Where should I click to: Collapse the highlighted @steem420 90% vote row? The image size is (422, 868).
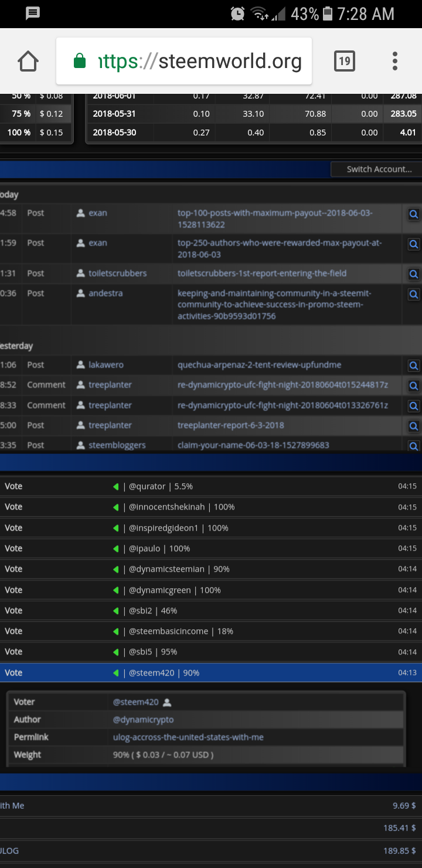(x=211, y=673)
